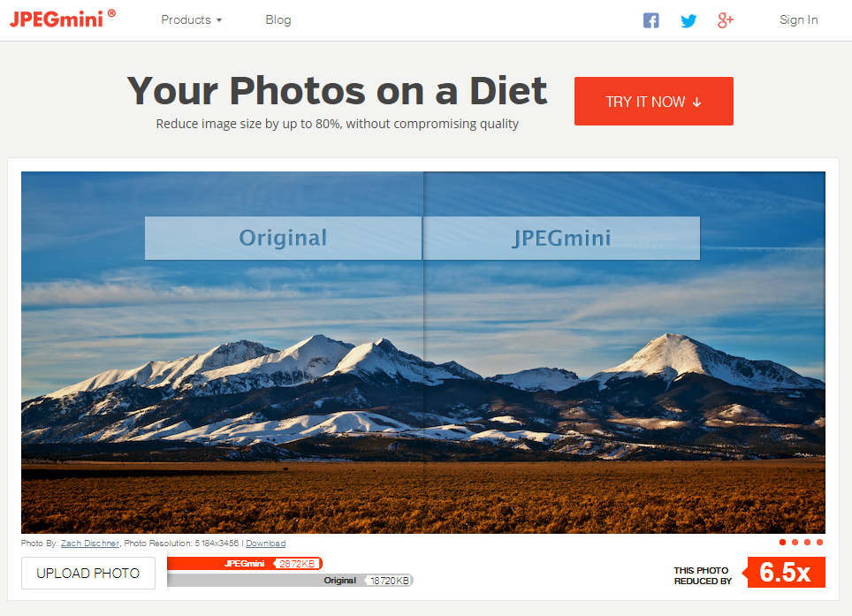Click the JPEGmini logo
The height and width of the screenshot is (616, 852).
point(63,19)
